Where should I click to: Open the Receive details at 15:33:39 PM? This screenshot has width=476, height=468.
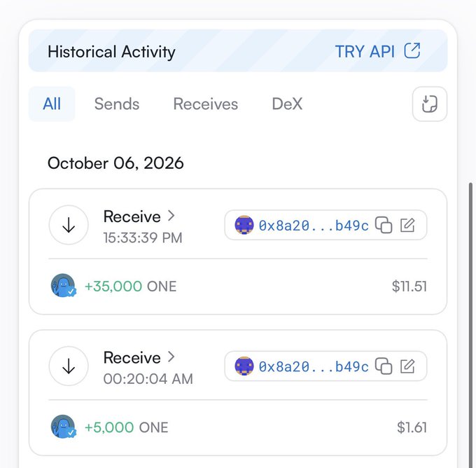tap(139, 216)
